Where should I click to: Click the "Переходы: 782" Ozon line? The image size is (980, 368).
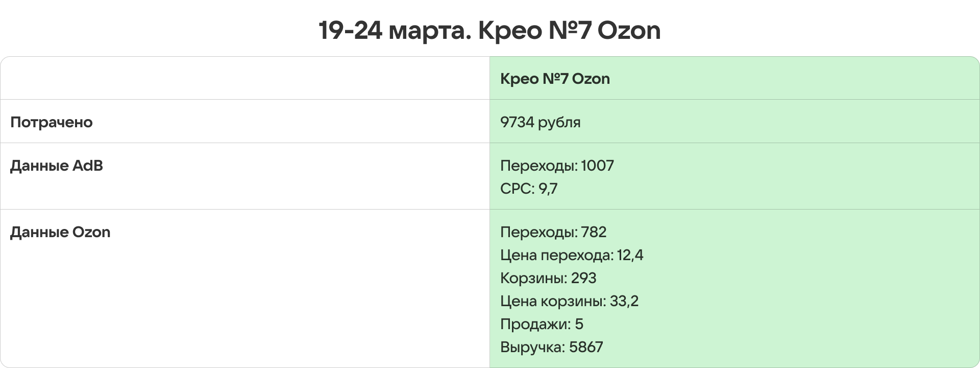(553, 232)
